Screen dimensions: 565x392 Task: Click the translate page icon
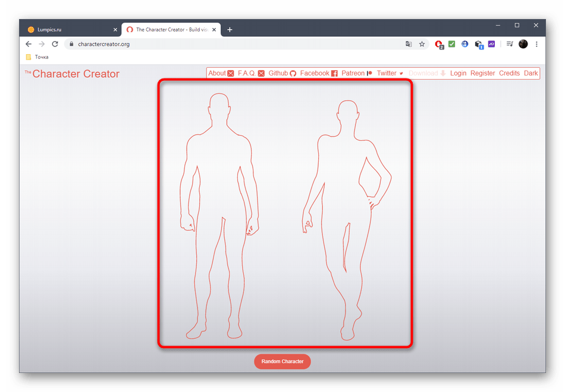coord(409,44)
